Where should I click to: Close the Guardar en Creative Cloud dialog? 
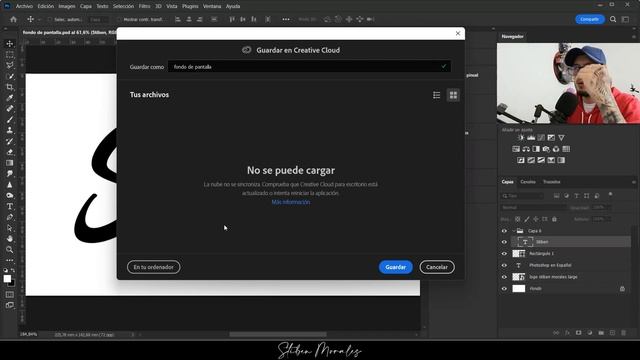click(x=458, y=33)
